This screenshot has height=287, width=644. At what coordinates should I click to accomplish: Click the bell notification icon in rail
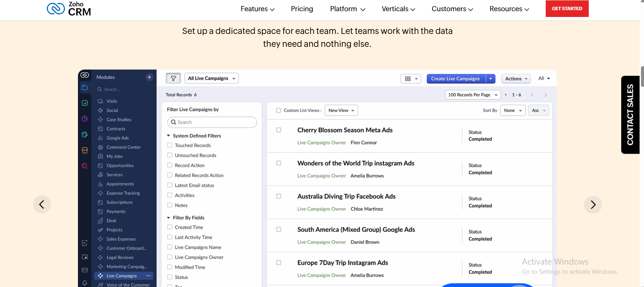[x=85, y=283]
